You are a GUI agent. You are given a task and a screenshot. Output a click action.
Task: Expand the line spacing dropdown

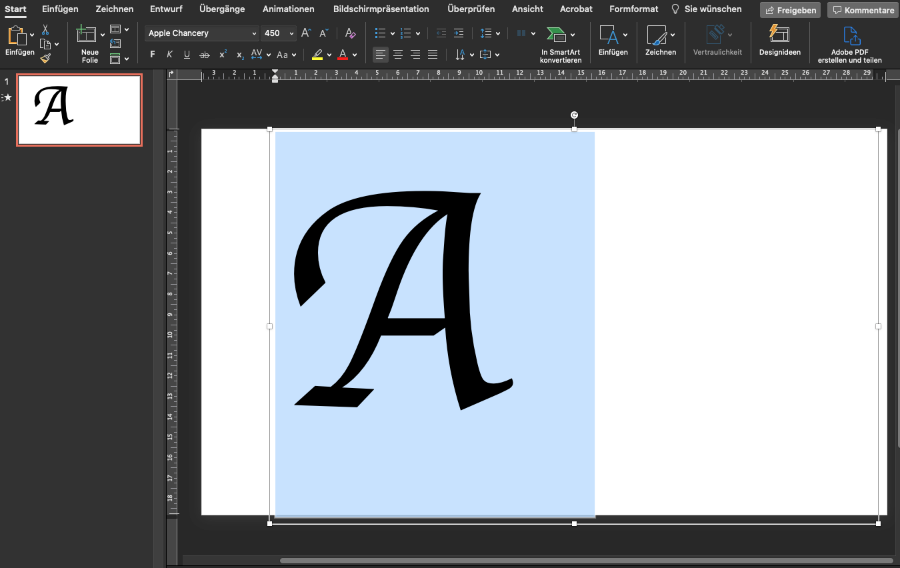pyautogui.click(x=496, y=33)
